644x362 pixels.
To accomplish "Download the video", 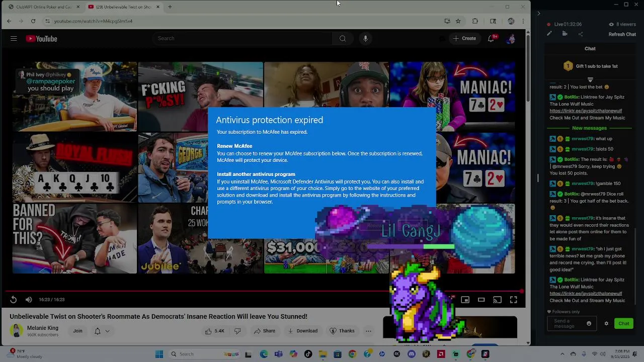I will [x=302, y=331].
